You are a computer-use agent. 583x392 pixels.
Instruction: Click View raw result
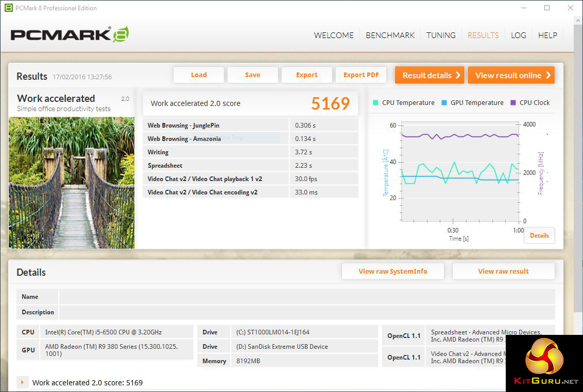click(x=504, y=271)
